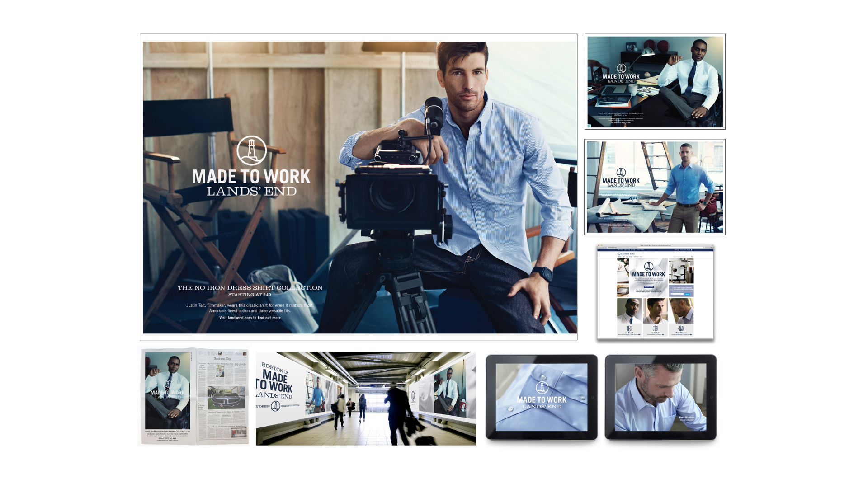The width and height of the screenshot is (868, 488).
Task: Click lighthouse logo on the corridor left wall
Action: click(275, 406)
